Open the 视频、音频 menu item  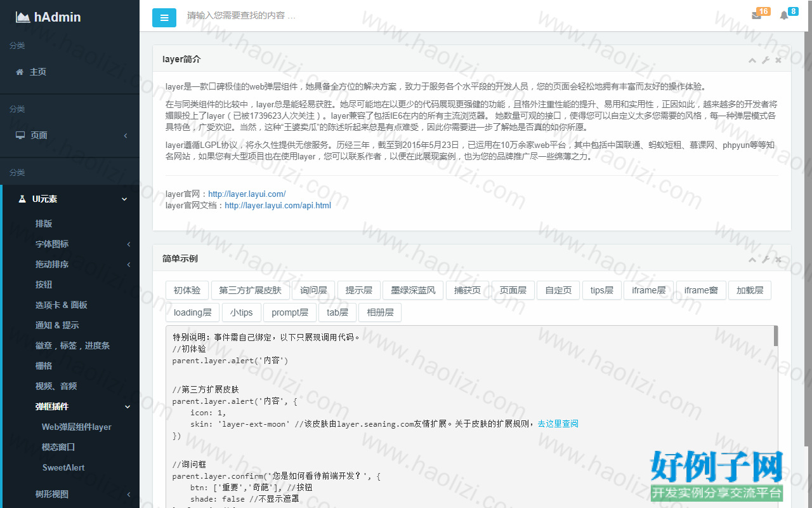(x=56, y=386)
